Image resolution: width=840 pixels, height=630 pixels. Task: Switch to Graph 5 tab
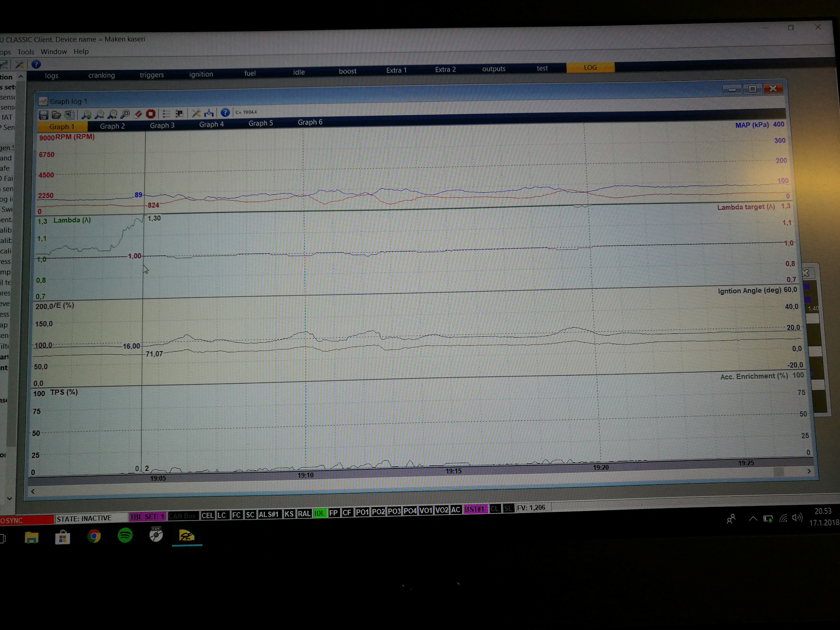260,123
